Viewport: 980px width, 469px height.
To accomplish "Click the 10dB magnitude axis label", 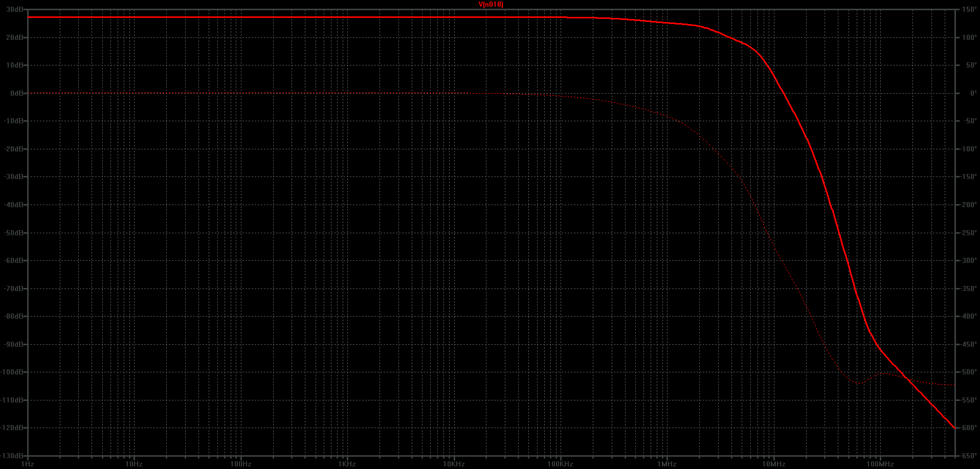I will [x=15, y=65].
